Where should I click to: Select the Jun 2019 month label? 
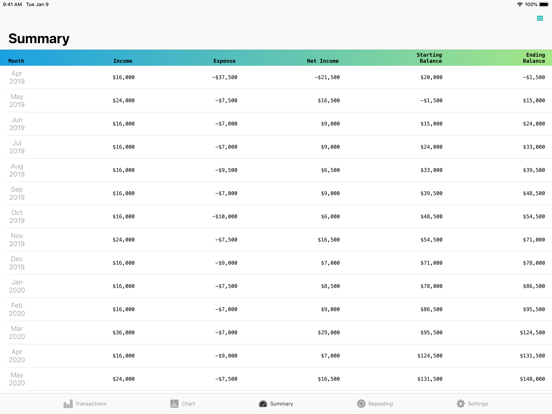(x=17, y=124)
